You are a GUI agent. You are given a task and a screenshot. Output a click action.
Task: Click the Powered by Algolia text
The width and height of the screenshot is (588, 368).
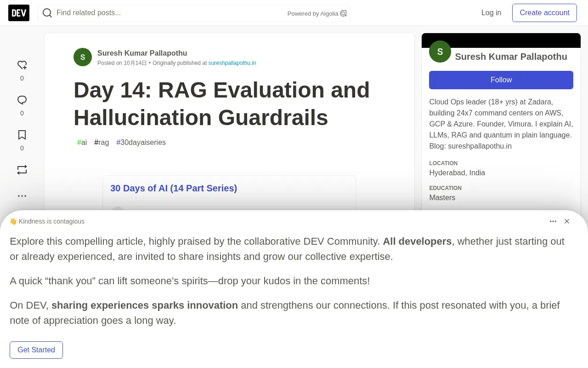coord(313,14)
